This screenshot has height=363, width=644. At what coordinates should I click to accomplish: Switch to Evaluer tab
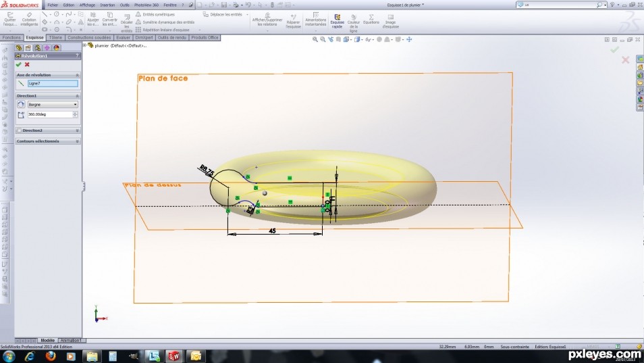tap(124, 37)
